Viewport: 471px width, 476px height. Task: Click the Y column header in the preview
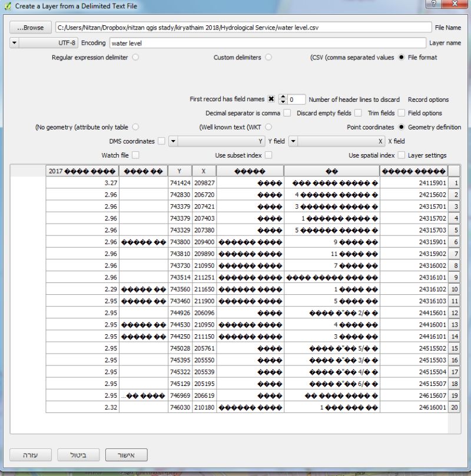pyautogui.click(x=179, y=170)
